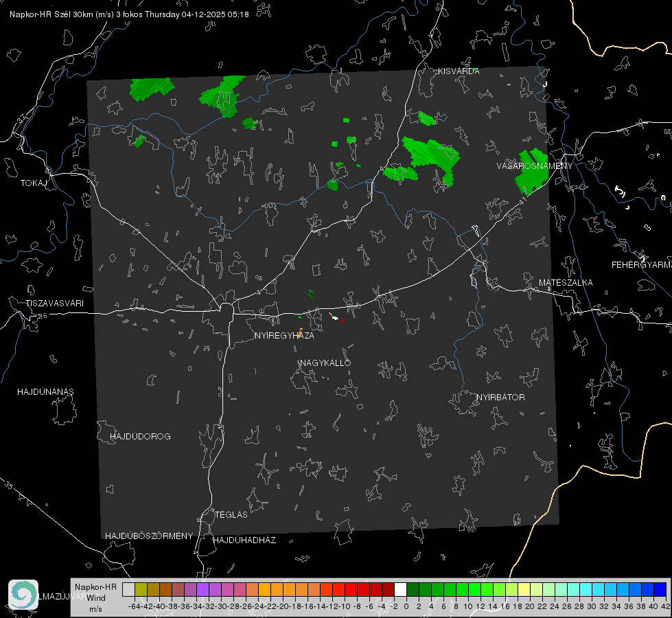This screenshot has width=672, height=618.
Task: Click the MÁTÉSZALKA label
Action: [566, 283]
